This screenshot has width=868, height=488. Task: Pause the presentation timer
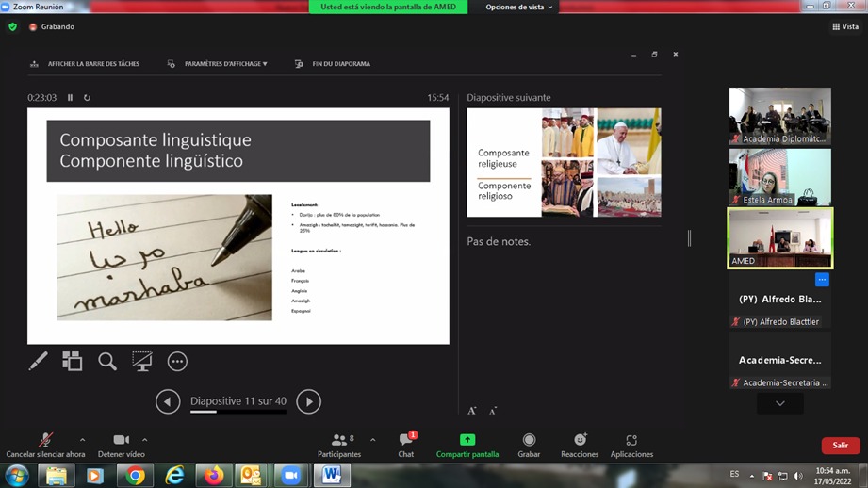tap(70, 98)
